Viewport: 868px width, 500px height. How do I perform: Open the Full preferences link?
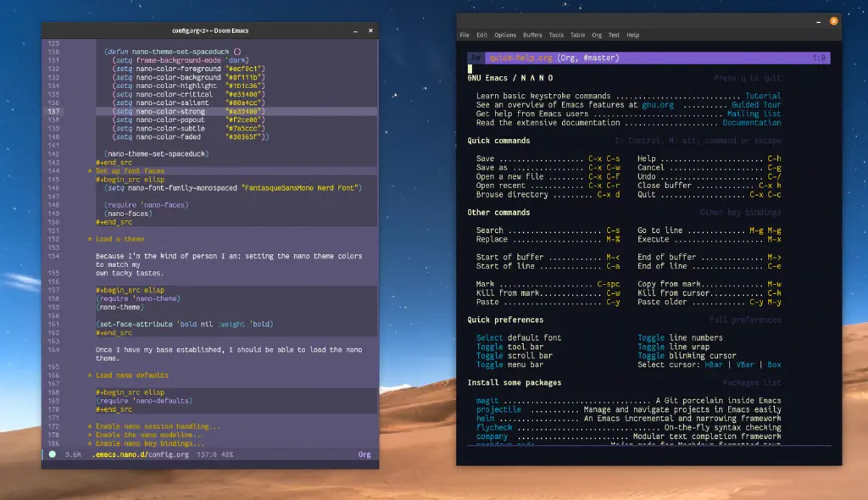tap(745, 319)
